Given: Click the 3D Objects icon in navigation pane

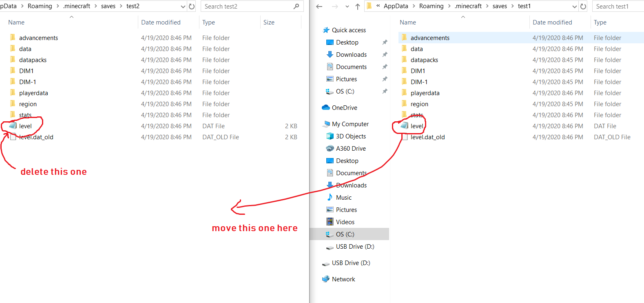Looking at the screenshot, I should 330,136.
